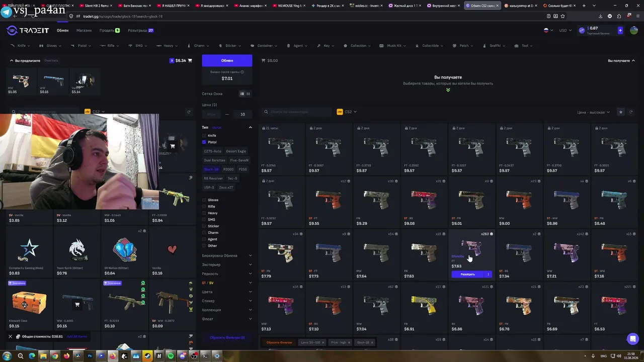The width and height of the screenshot is (644, 362).
Task: Open the language flag dropdown
Action: point(548,30)
